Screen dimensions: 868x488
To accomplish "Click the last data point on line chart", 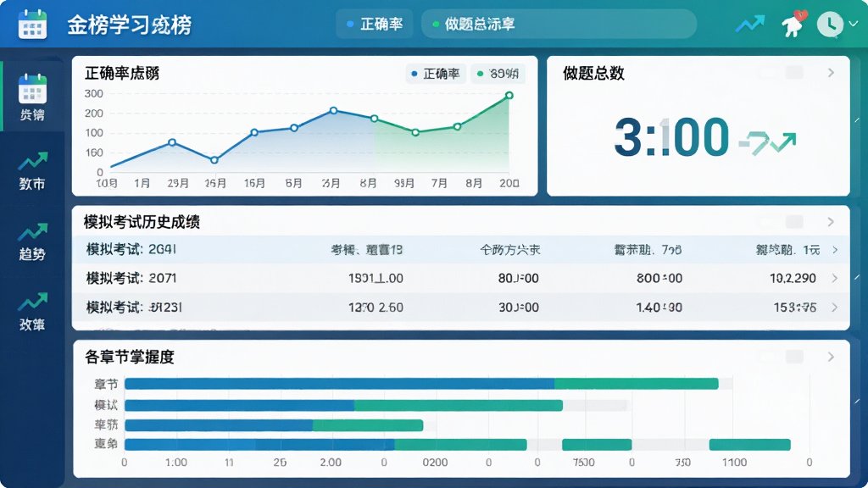I will coord(509,95).
